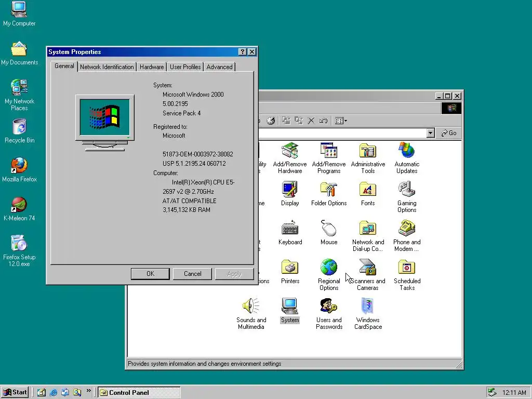Click the Start button
Screen dimensions: 532x399
point(15,392)
